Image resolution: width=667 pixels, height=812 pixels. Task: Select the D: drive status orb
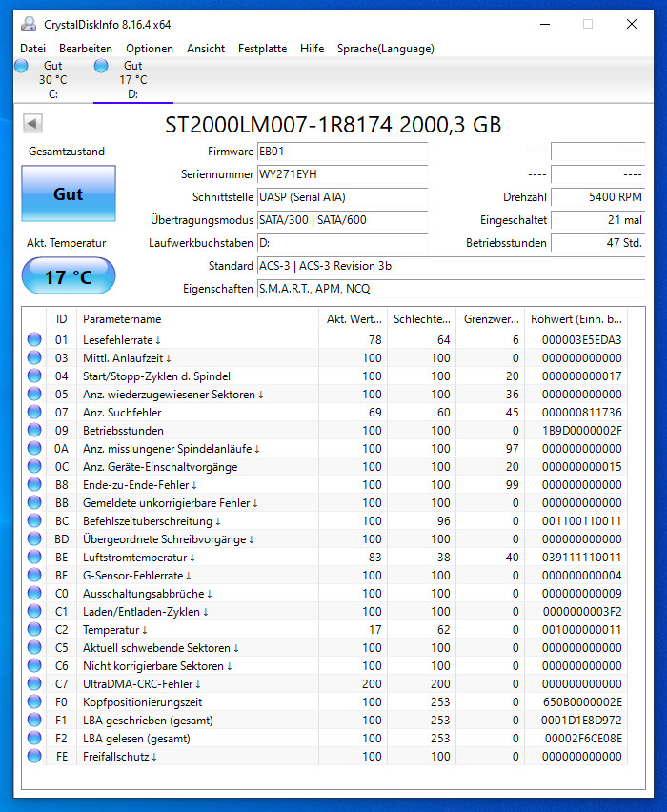point(101,66)
